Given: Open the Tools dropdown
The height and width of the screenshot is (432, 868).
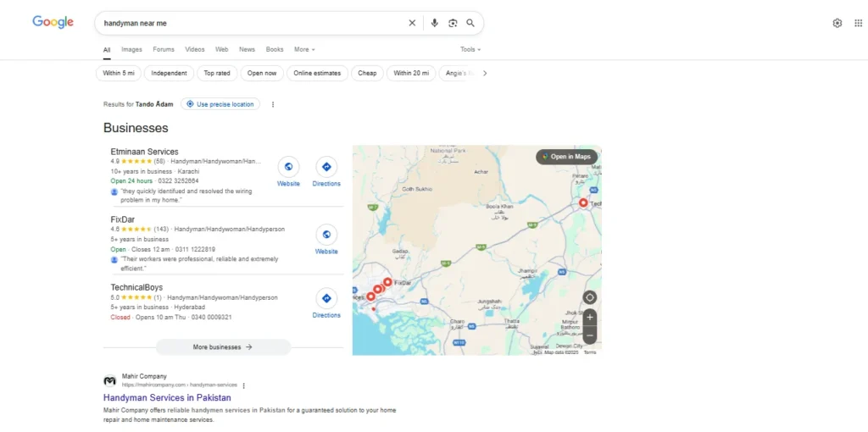Looking at the screenshot, I should [x=470, y=49].
